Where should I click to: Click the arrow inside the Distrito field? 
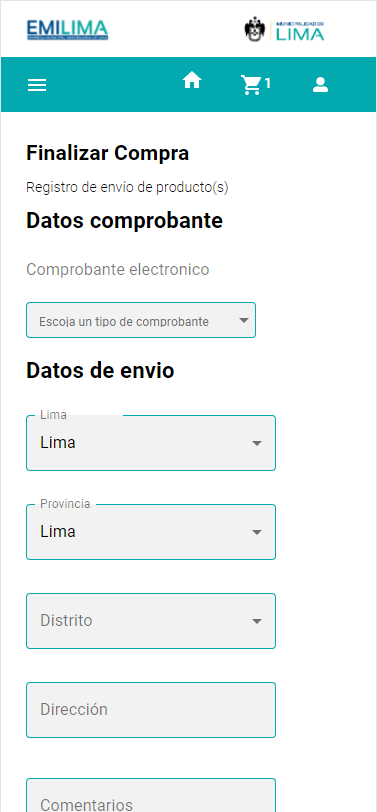coord(256,621)
